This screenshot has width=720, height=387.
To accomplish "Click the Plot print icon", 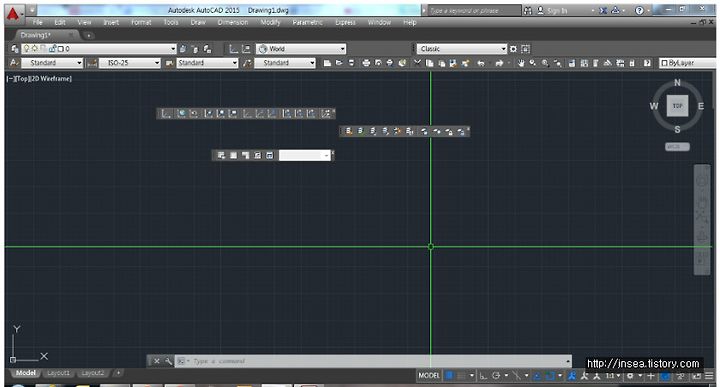I will pos(366,63).
